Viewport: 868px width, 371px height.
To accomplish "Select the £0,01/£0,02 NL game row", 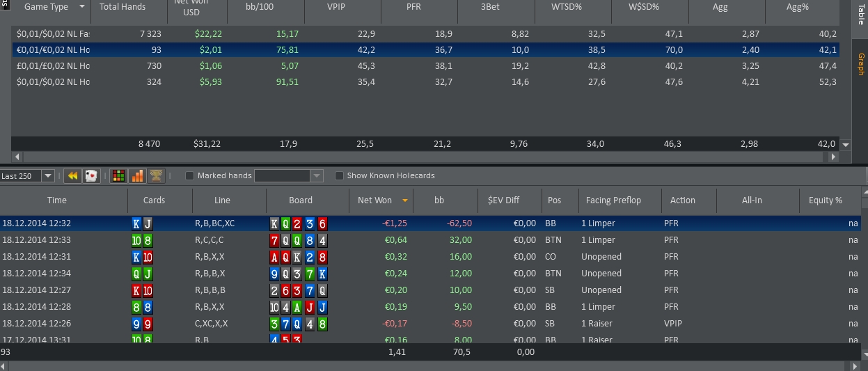I will 53,66.
